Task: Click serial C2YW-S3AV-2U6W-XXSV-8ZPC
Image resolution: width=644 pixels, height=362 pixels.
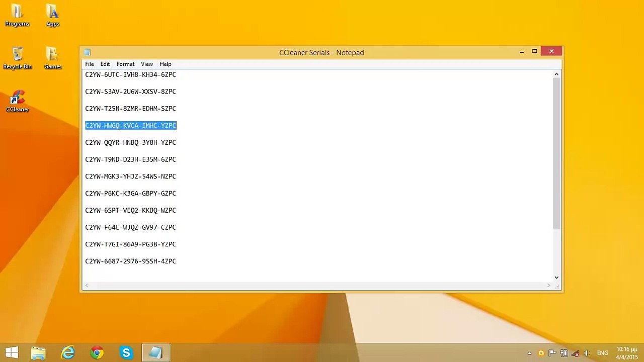Action: click(130, 92)
